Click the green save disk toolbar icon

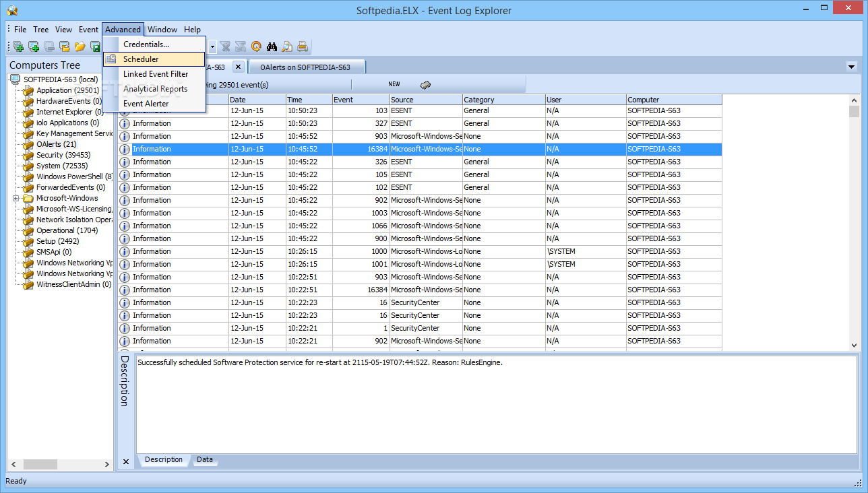(95, 46)
